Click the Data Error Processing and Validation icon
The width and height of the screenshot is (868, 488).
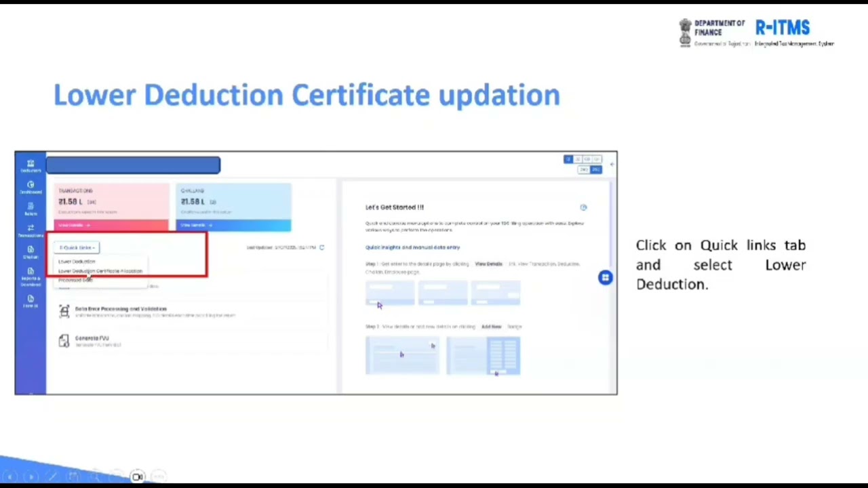pos(64,311)
